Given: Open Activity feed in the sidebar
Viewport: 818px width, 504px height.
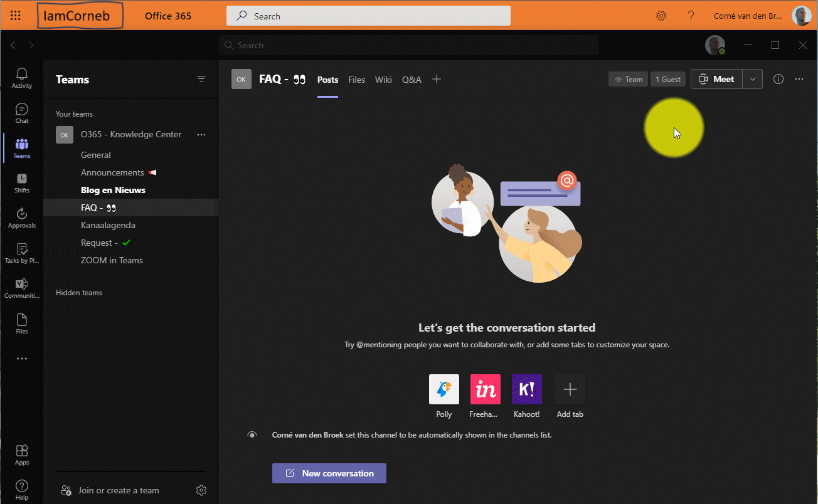Looking at the screenshot, I should tap(22, 78).
